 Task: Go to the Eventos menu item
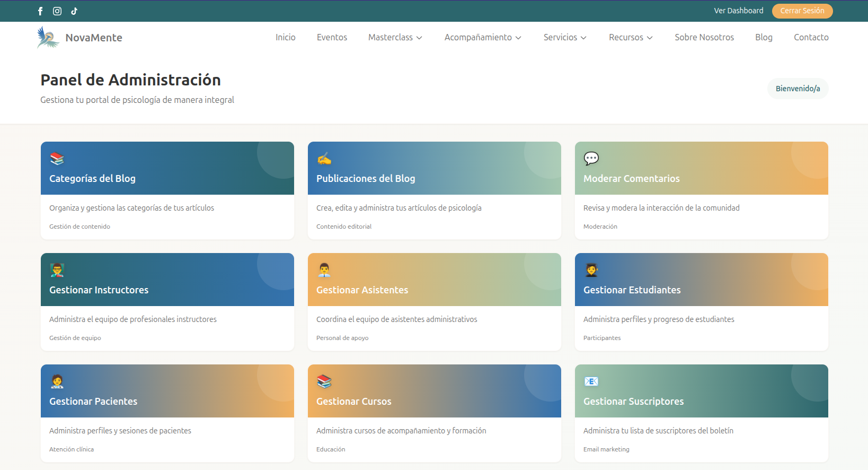tap(332, 38)
